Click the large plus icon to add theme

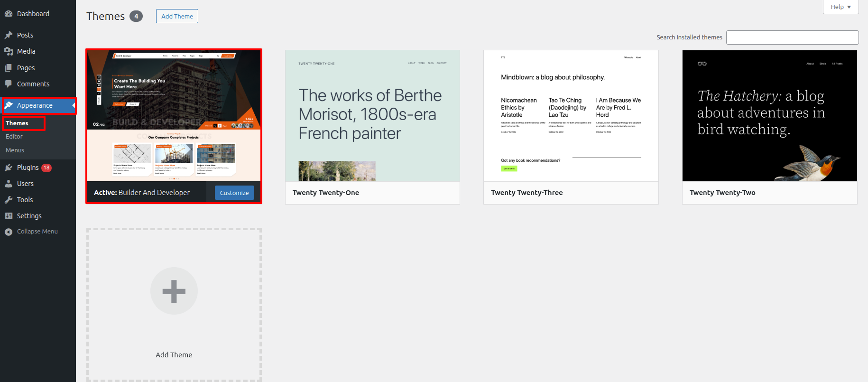(174, 291)
